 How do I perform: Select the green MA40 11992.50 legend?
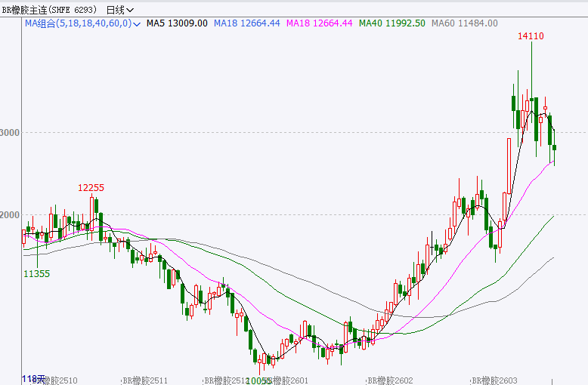[391, 24]
